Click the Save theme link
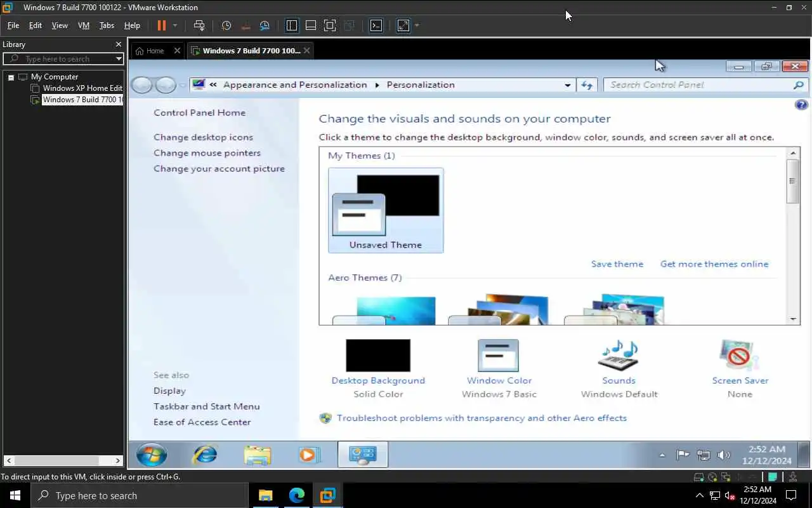Screen dimensions: 812x508 (617, 264)
